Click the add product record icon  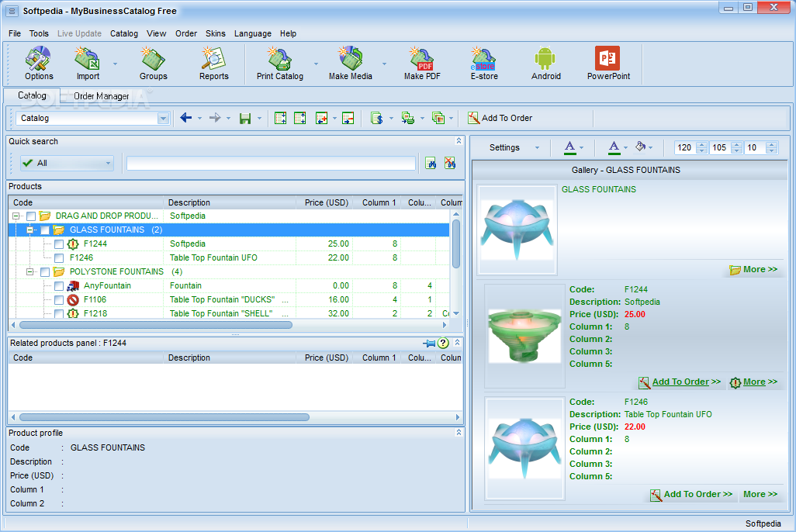[x=321, y=119]
